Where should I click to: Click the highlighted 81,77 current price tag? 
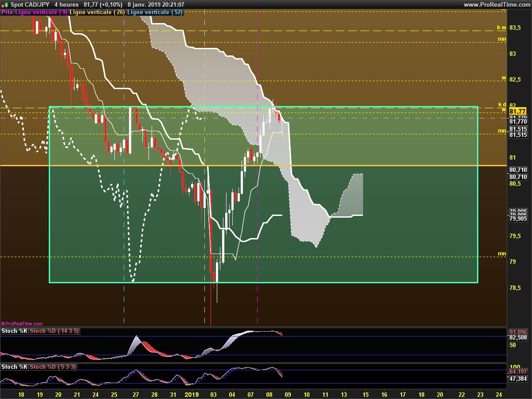point(518,111)
